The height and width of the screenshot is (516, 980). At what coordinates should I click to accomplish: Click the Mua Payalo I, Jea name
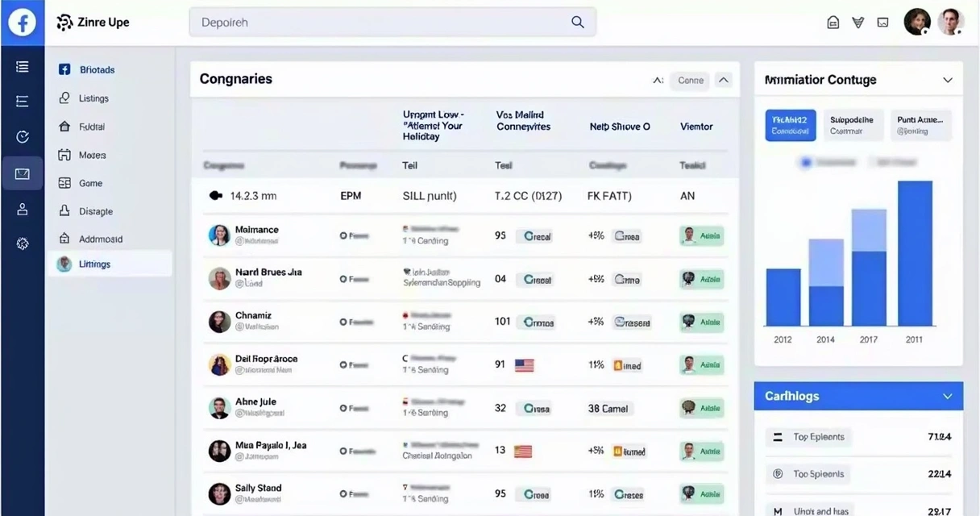[x=271, y=445]
